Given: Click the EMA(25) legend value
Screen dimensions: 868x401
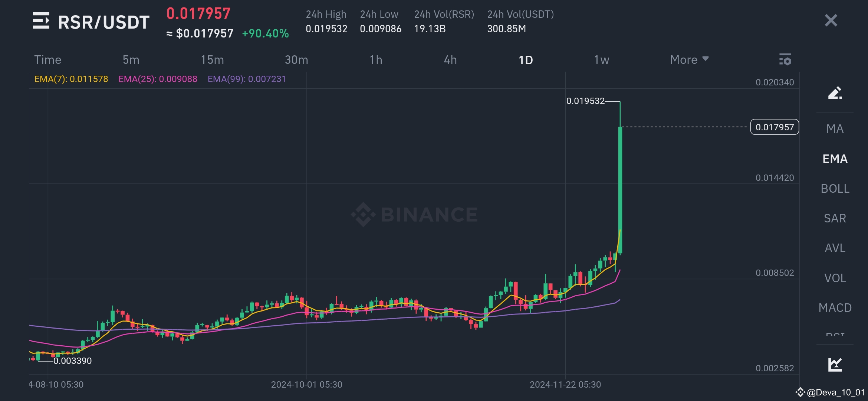Looking at the screenshot, I should pos(158,79).
